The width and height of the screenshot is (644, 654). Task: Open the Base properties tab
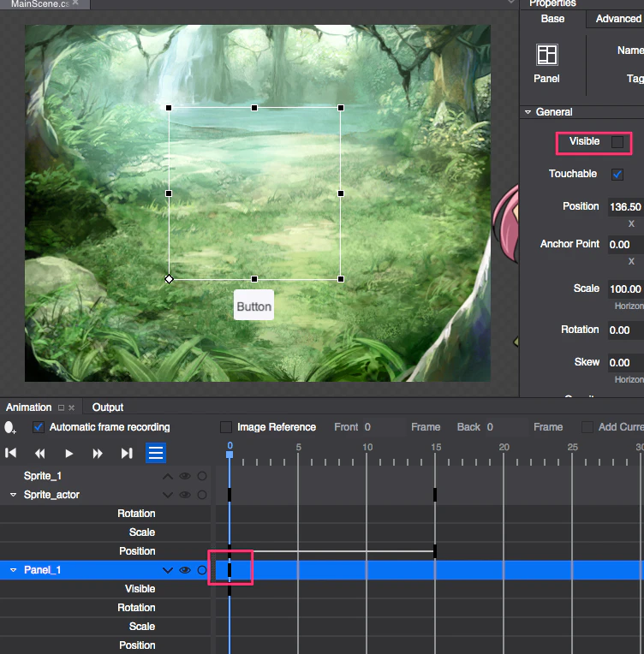(x=552, y=19)
